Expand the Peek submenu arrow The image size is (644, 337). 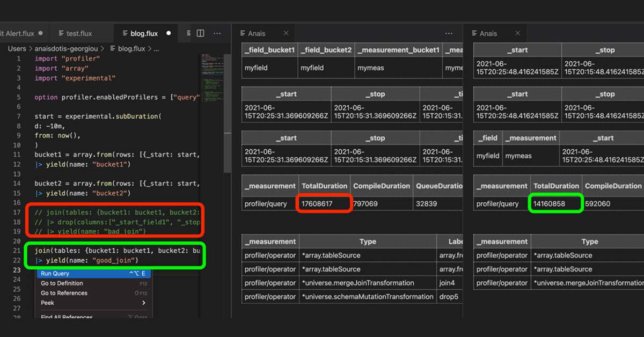click(144, 303)
